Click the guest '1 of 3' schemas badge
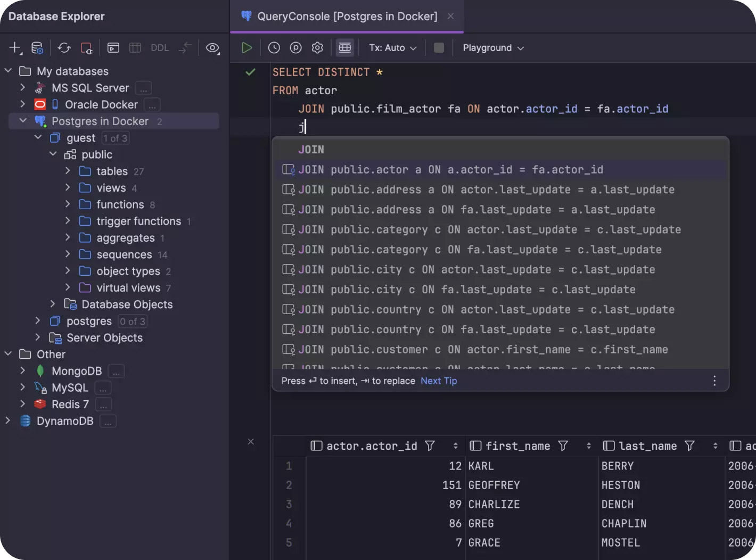The image size is (756, 560). point(115,138)
